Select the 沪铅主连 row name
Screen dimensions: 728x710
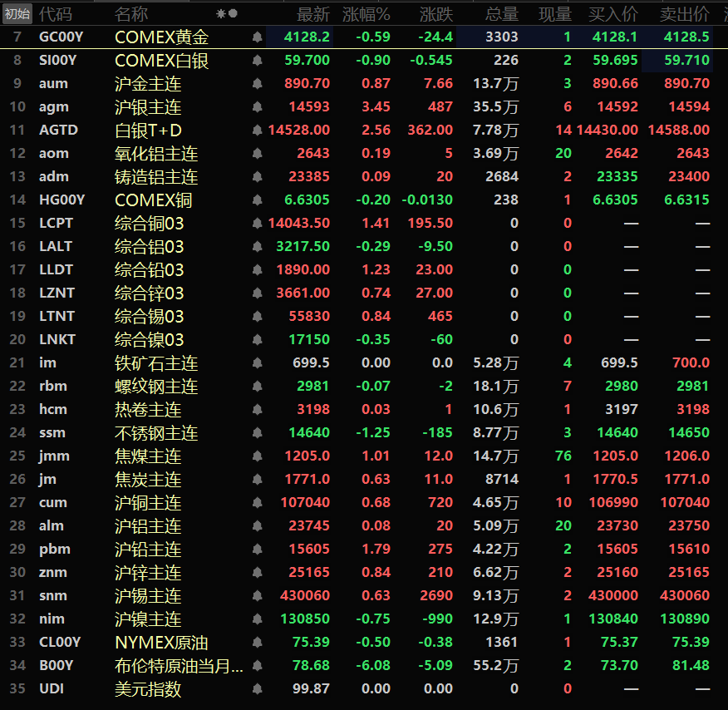click(148, 550)
